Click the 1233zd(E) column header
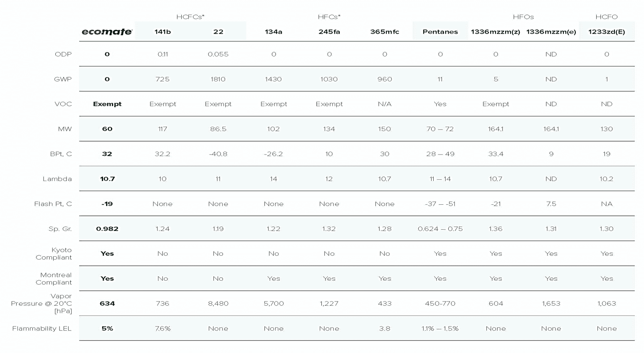This screenshot has height=353, width=644. (x=607, y=32)
